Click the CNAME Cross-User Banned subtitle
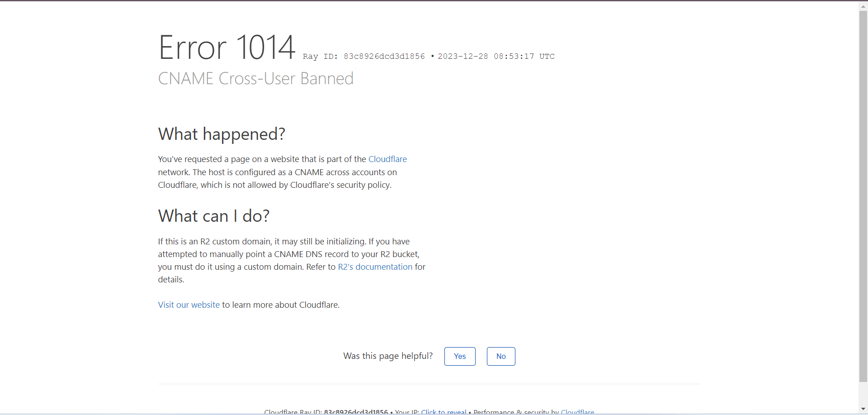This screenshot has height=415, width=868. coord(256,79)
